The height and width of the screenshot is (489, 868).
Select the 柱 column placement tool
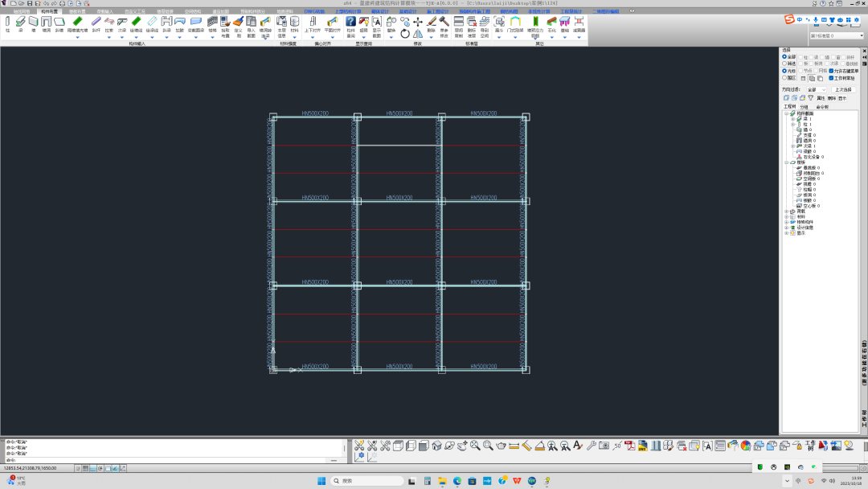tap(8, 24)
